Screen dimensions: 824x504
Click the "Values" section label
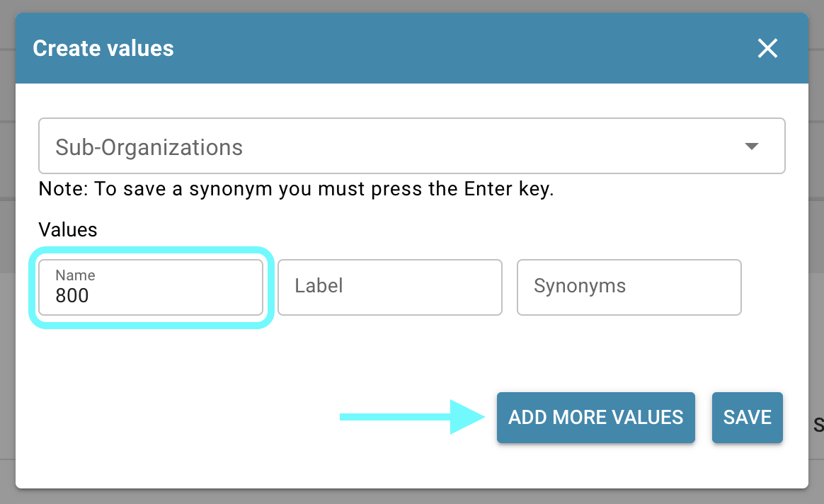point(68,229)
